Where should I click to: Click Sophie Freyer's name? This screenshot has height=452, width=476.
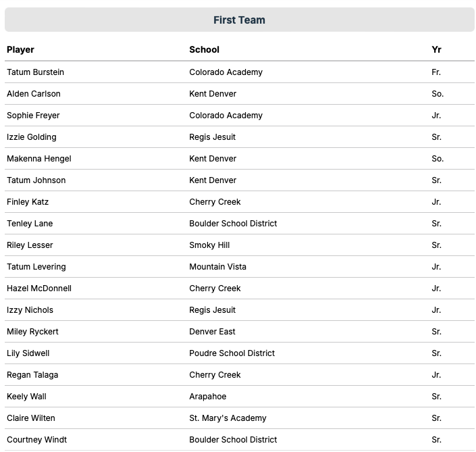(x=33, y=116)
